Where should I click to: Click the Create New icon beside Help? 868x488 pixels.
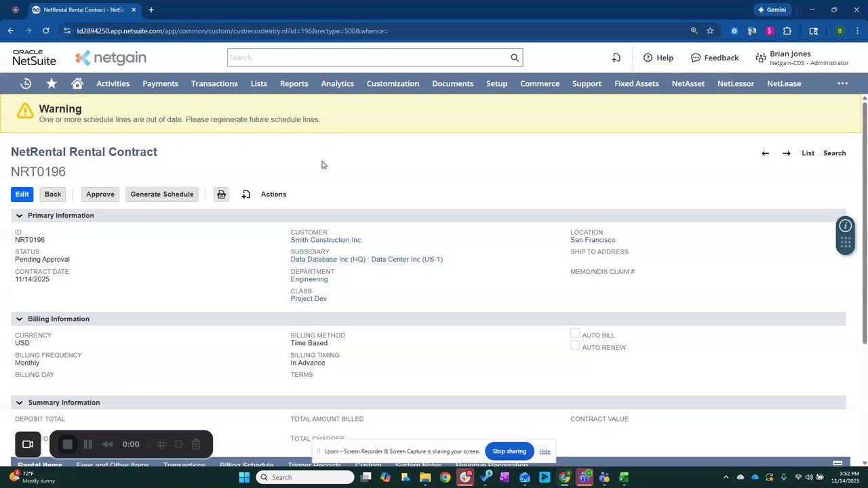(x=616, y=58)
